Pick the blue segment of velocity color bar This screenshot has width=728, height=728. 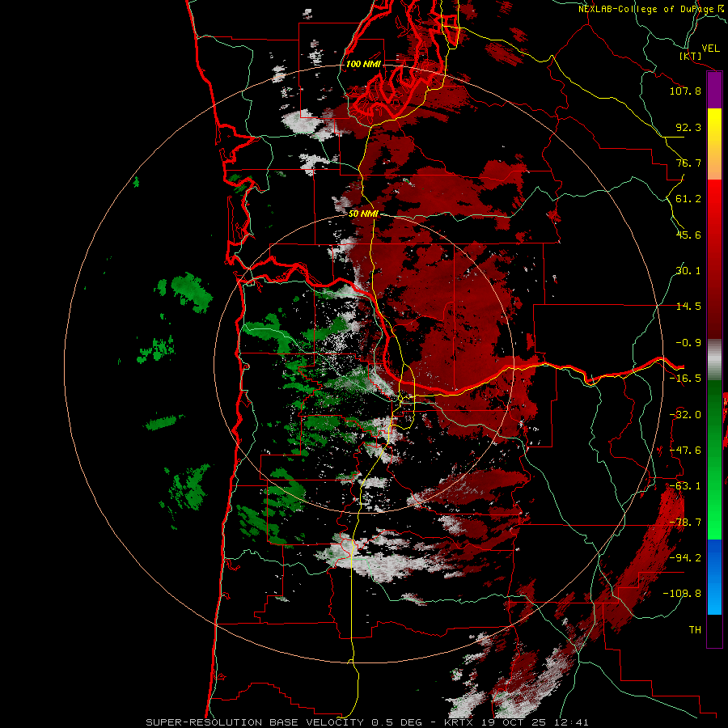[x=714, y=577]
